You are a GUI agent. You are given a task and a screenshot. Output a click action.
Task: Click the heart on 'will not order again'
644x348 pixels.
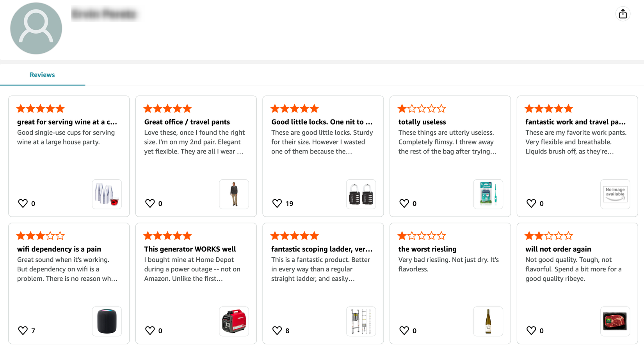(531, 330)
